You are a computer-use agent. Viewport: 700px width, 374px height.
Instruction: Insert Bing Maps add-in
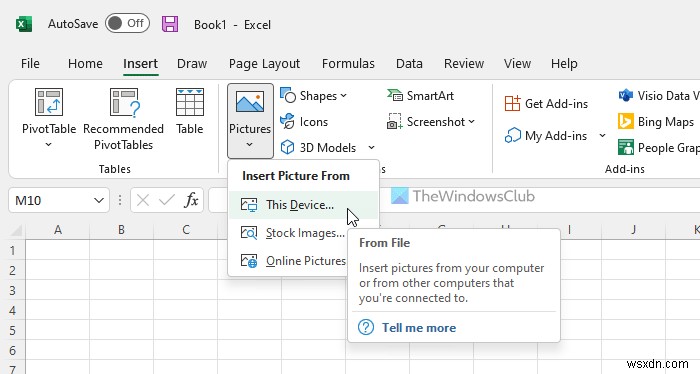click(656, 121)
